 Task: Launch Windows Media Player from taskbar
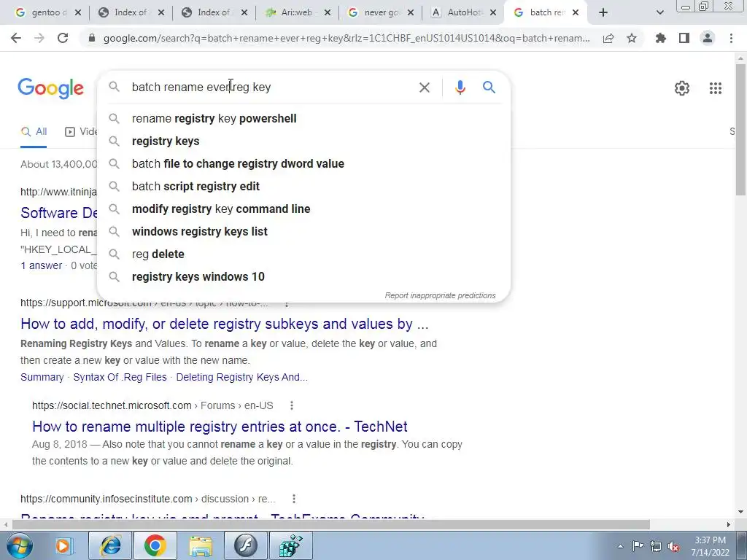tap(63, 545)
